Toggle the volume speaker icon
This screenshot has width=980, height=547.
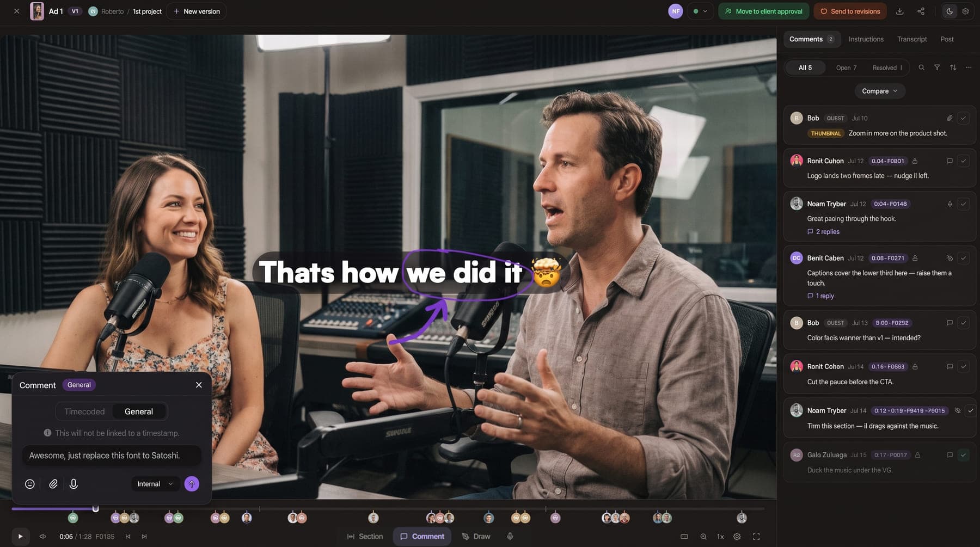pyautogui.click(x=42, y=537)
